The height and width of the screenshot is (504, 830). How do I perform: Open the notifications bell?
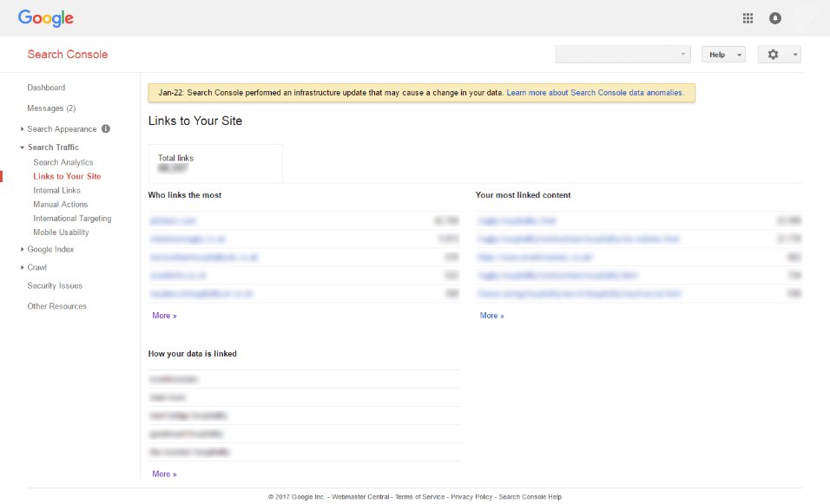click(775, 18)
